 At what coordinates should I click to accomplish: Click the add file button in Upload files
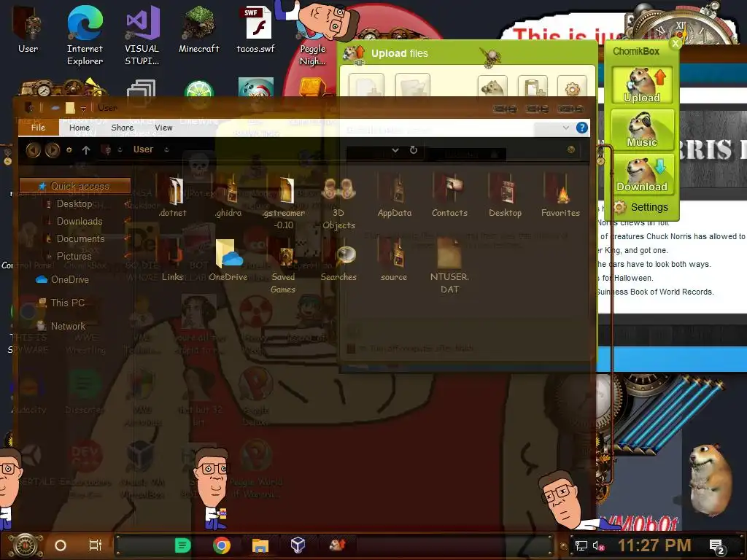pos(366,86)
